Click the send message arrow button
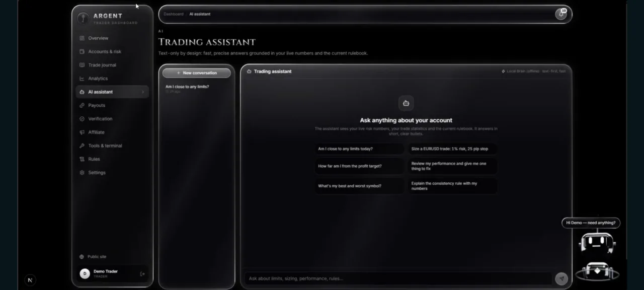This screenshot has height=290, width=644. tap(561, 278)
